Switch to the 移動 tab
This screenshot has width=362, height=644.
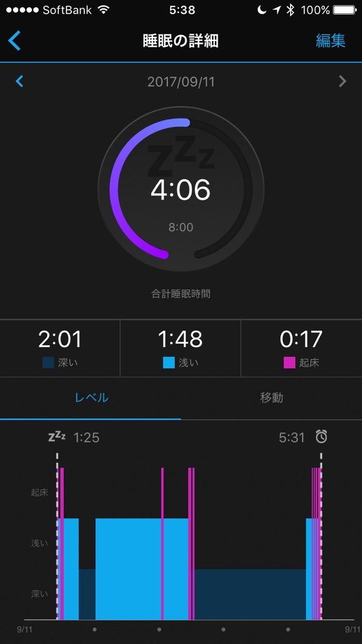(x=271, y=398)
